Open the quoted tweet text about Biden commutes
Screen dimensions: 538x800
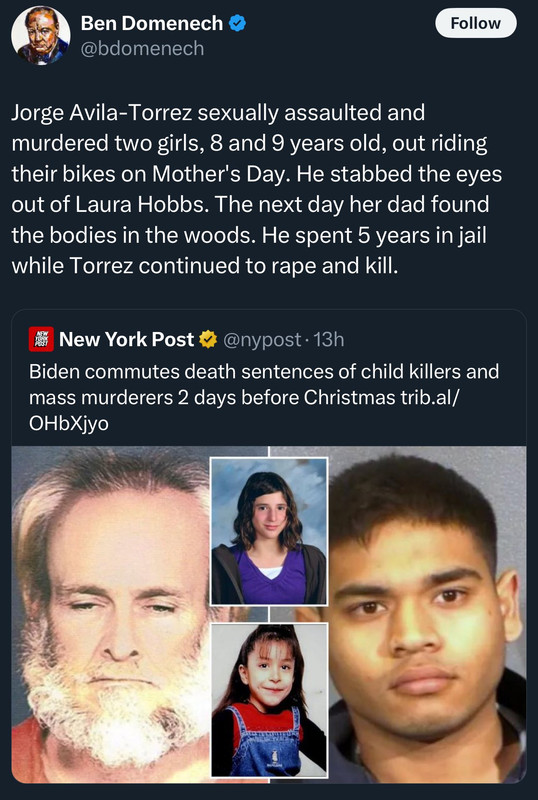[264, 397]
